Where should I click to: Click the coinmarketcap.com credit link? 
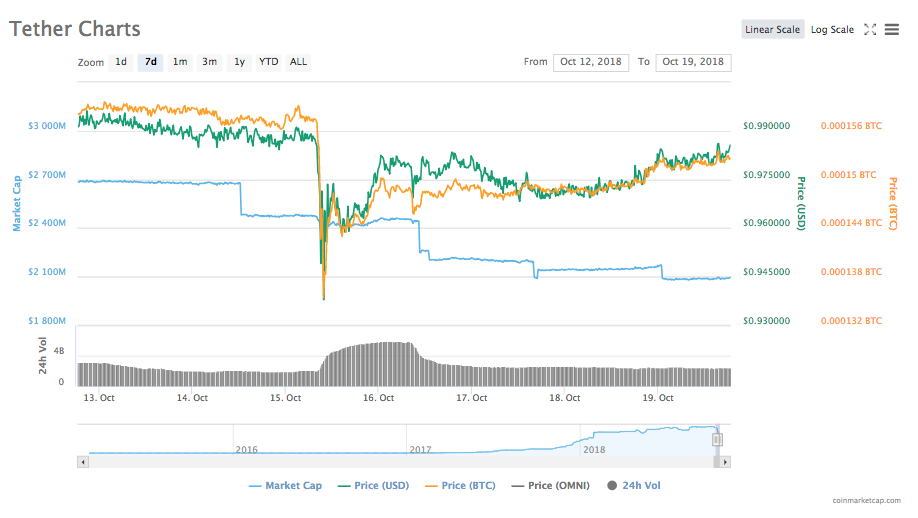pyautogui.click(x=866, y=500)
